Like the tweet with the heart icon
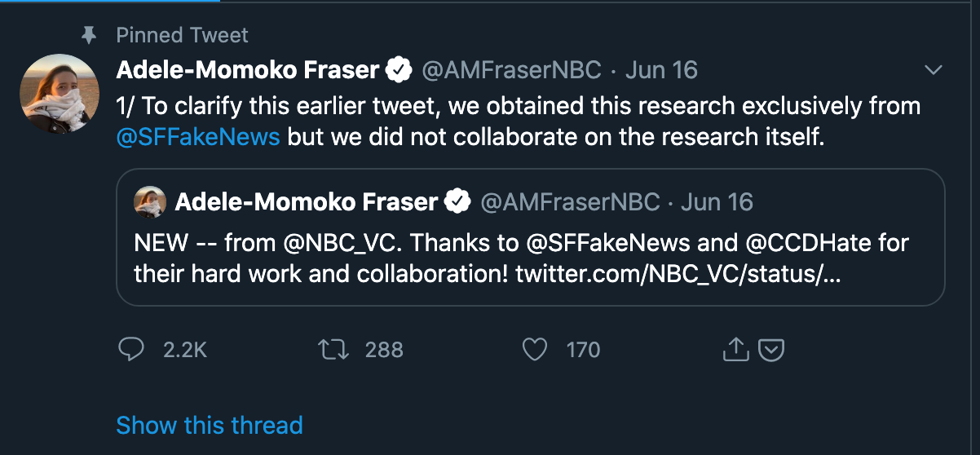 click(x=534, y=350)
